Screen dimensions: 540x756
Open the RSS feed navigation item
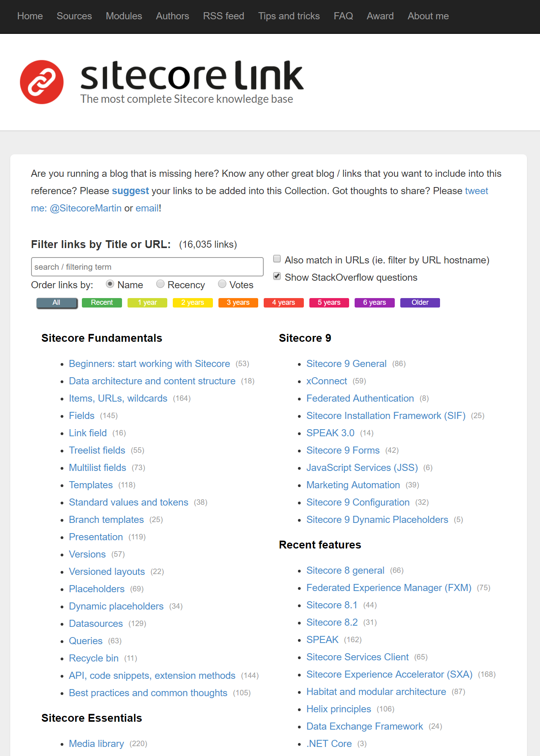(223, 16)
